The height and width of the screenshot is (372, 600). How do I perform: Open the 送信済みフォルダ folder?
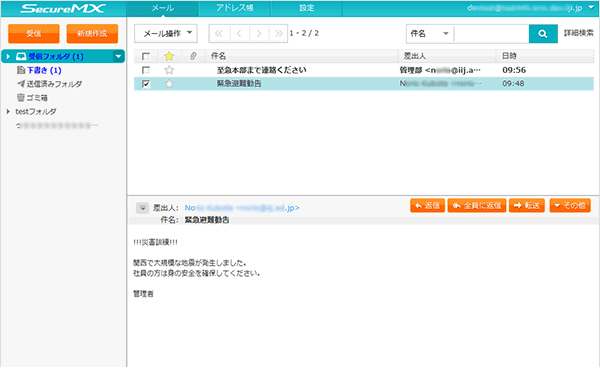tap(54, 84)
